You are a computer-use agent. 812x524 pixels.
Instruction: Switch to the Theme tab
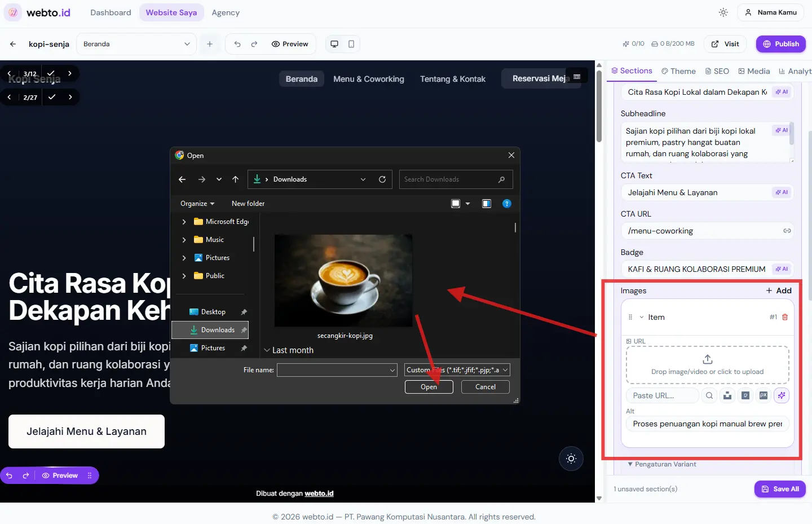[x=678, y=71]
